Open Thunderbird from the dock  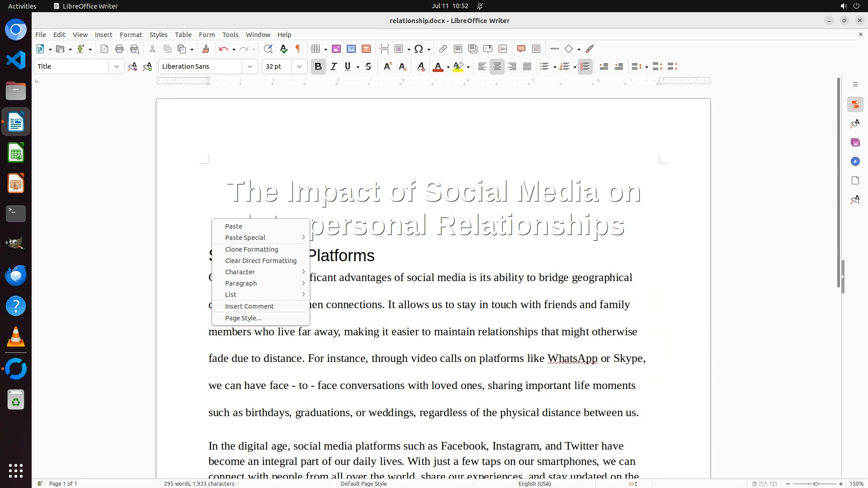[x=16, y=275]
